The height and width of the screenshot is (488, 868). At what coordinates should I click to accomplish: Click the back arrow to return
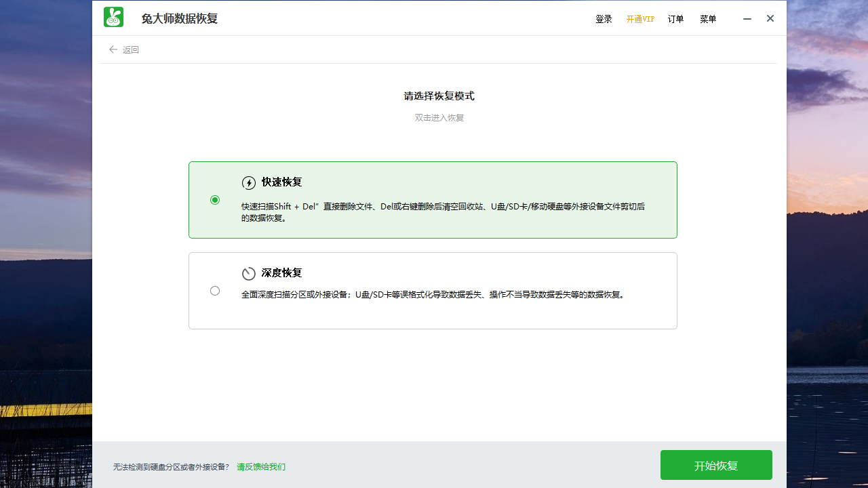pos(113,49)
